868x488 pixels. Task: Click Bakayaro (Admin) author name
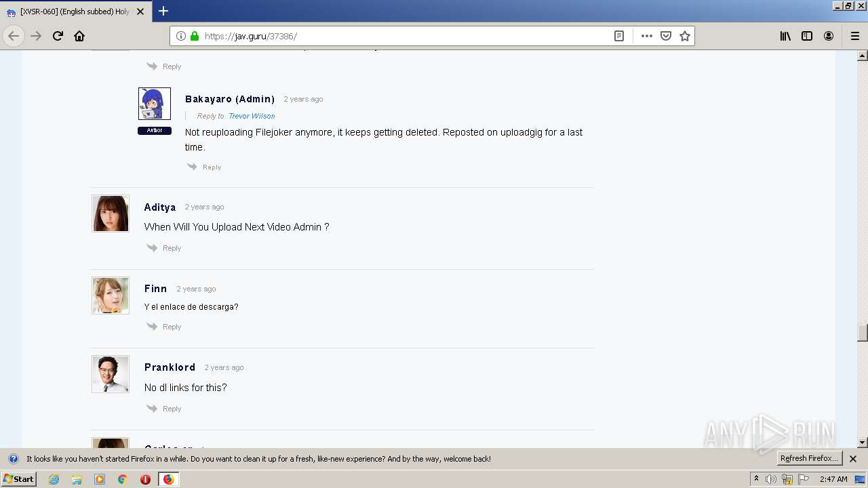[x=230, y=99]
